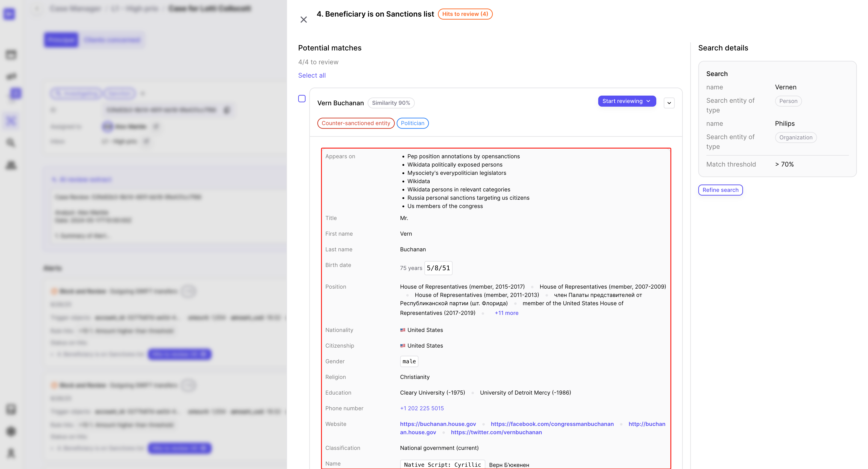Click the phone number +1 202 225 5015
The width and height of the screenshot is (868, 469).
click(x=422, y=408)
